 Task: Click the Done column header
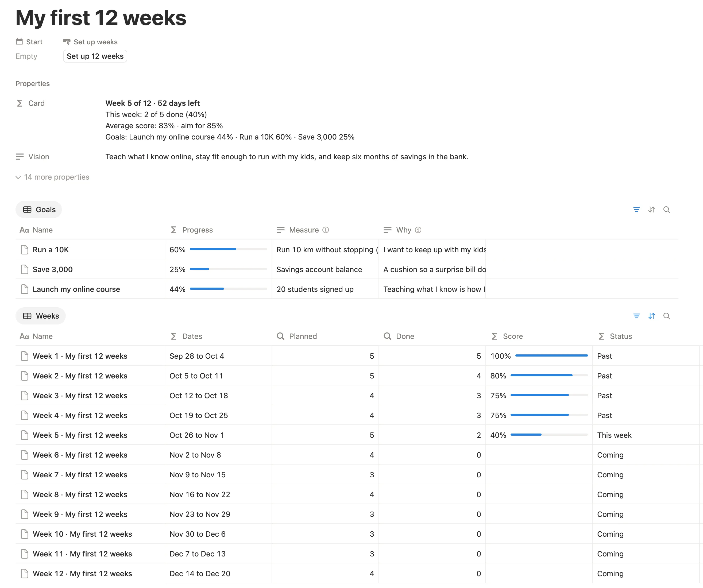coord(432,336)
